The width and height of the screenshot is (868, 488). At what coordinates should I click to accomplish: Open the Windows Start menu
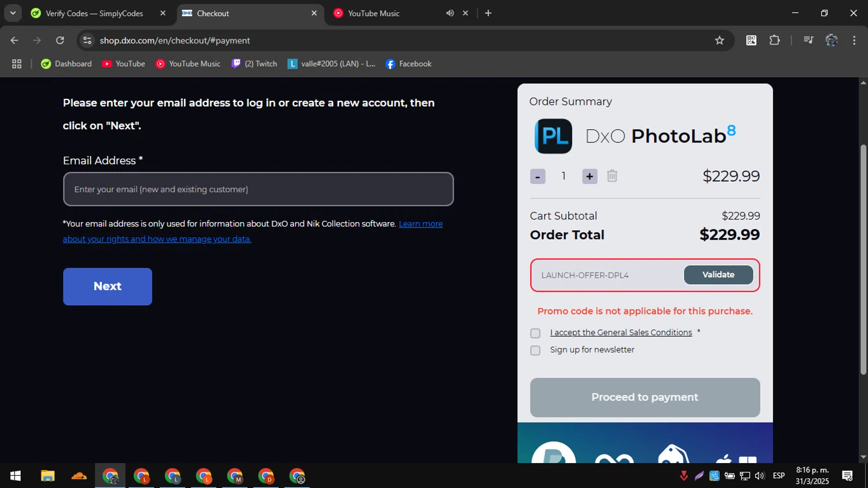[16, 476]
